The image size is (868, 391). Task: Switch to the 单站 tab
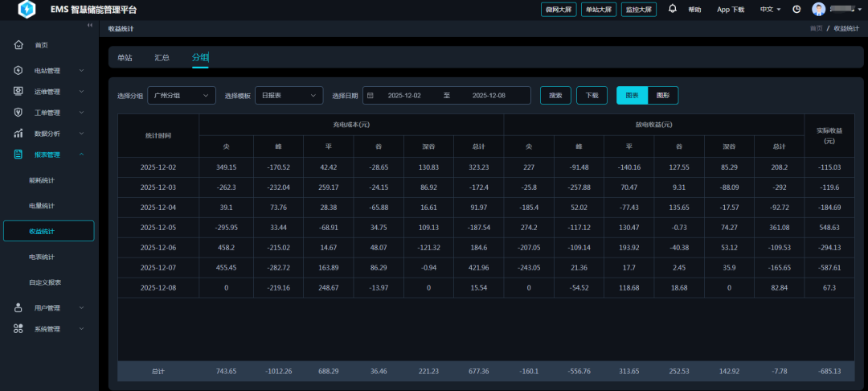click(x=125, y=58)
